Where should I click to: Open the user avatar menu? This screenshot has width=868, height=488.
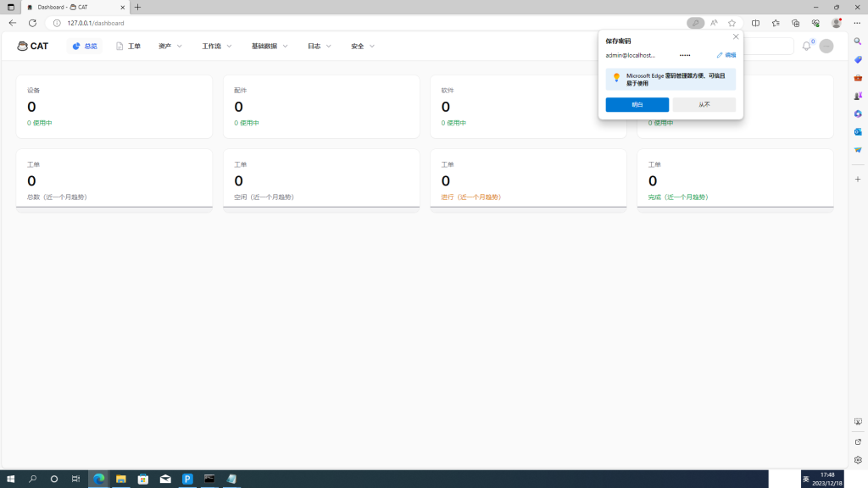pyautogui.click(x=826, y=46)
